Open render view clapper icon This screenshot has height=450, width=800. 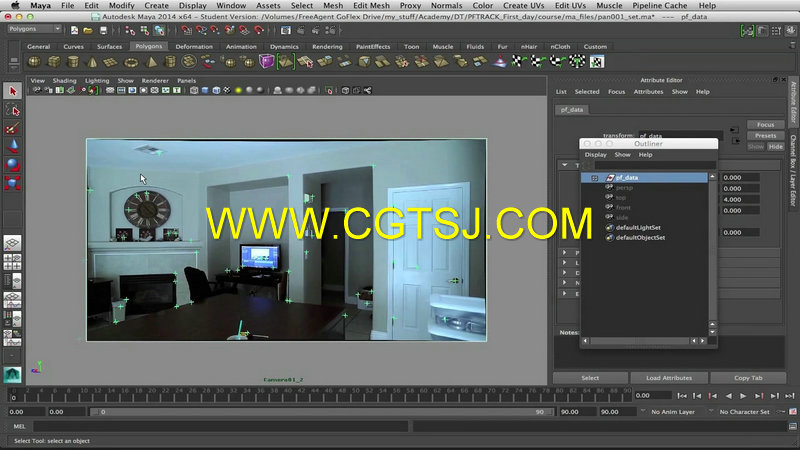click(286, 31)
